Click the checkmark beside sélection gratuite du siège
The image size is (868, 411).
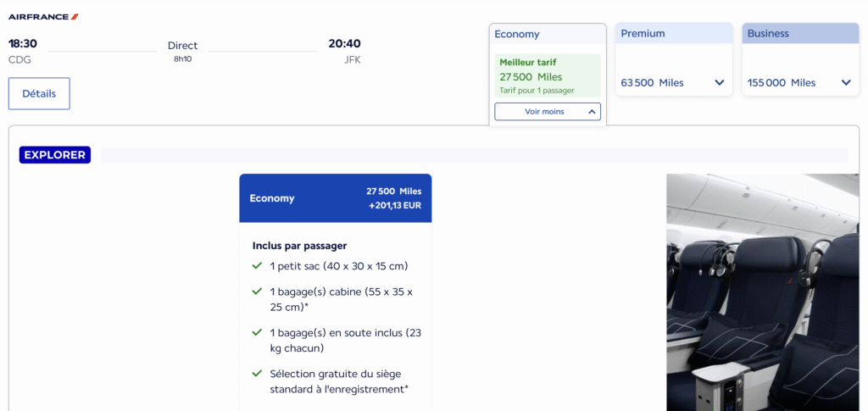click(x=257, y=374)
